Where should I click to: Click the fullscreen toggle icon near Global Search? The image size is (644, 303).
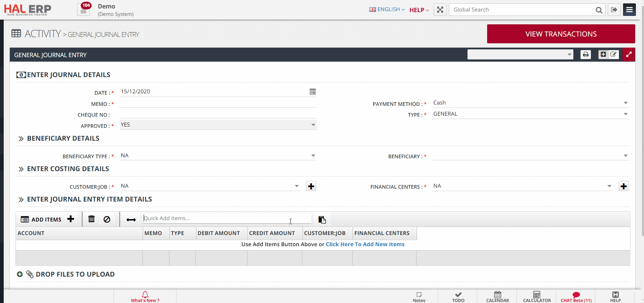(440, 10)
